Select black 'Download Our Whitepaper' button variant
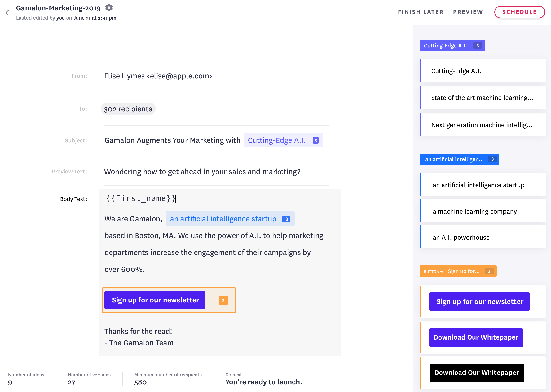 point(477,373)
